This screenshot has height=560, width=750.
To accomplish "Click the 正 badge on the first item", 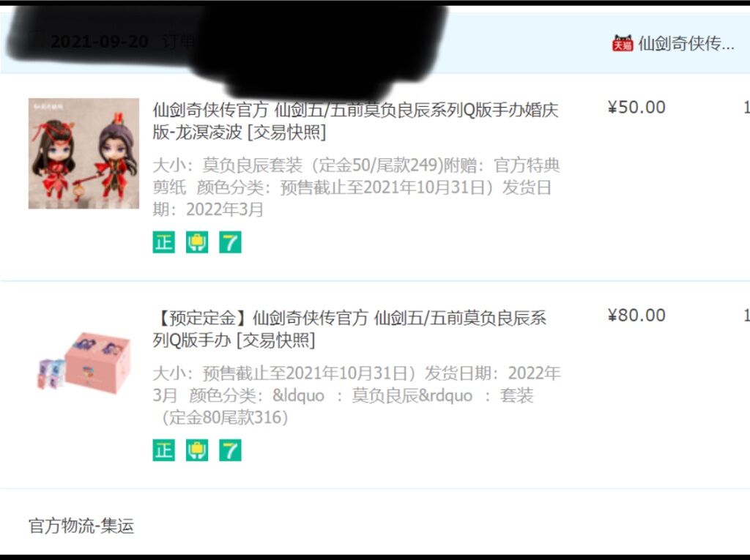I will (x=163, y=242).
